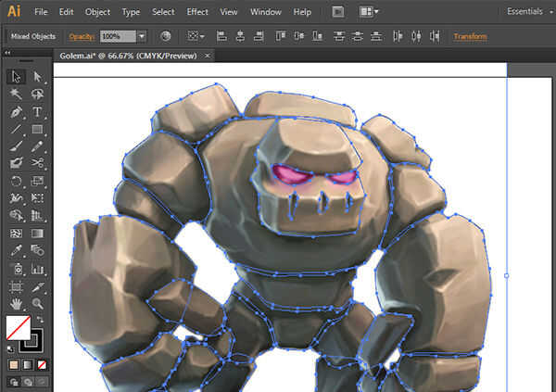Select the Zoom tool
The height and width of the screenshot is (392, 556).
(37, 304)
